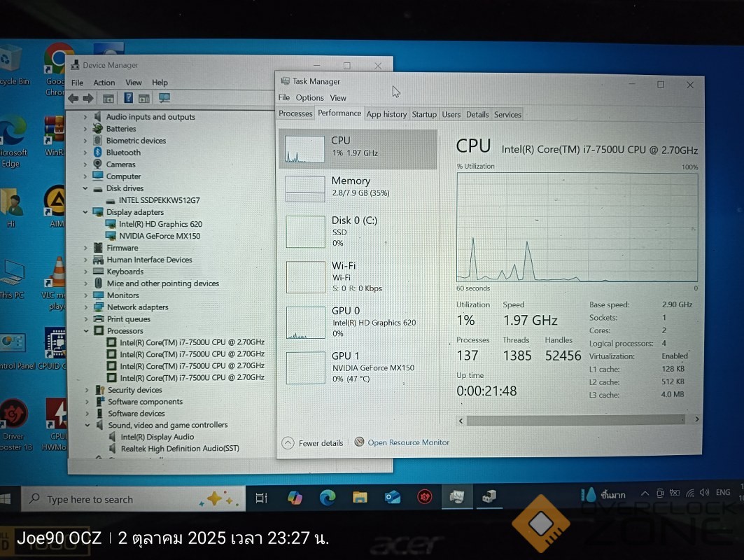Open Microsoft Edge from taskbar

click(328, 498)
